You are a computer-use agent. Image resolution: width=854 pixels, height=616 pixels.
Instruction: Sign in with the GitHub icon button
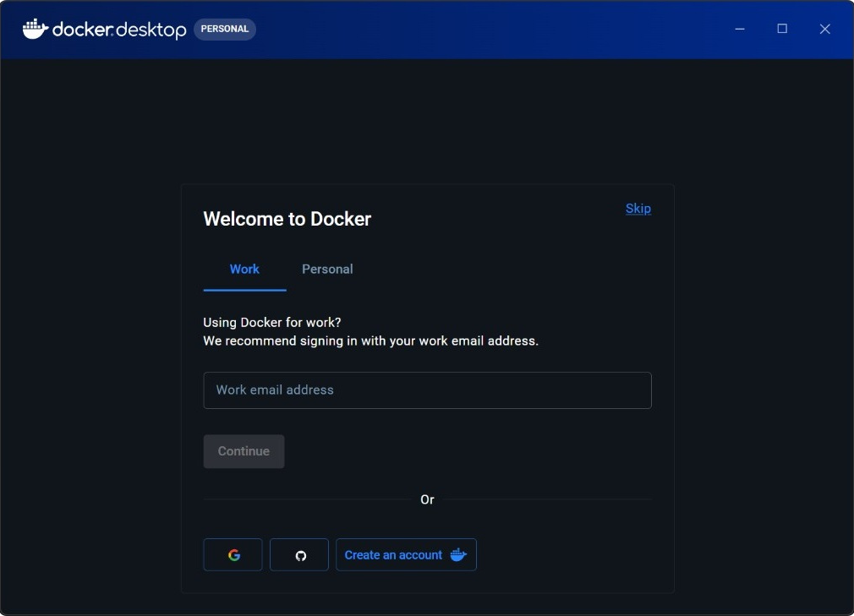[x=299, y=554]
